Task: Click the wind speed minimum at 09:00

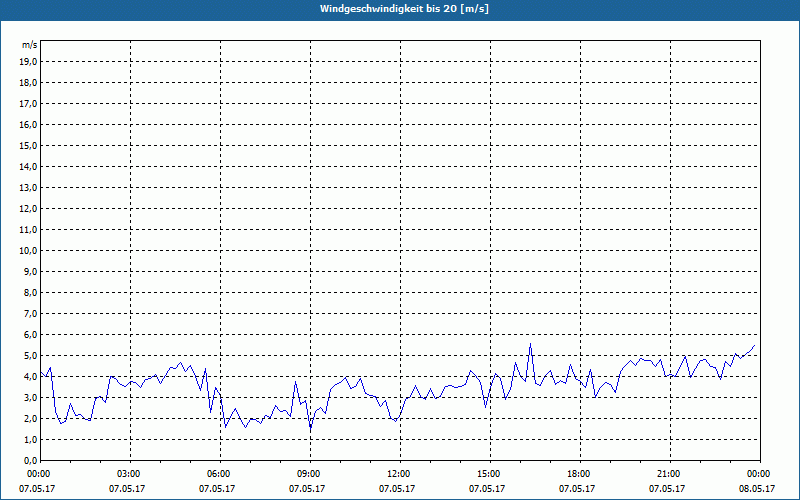Action: 311,430
